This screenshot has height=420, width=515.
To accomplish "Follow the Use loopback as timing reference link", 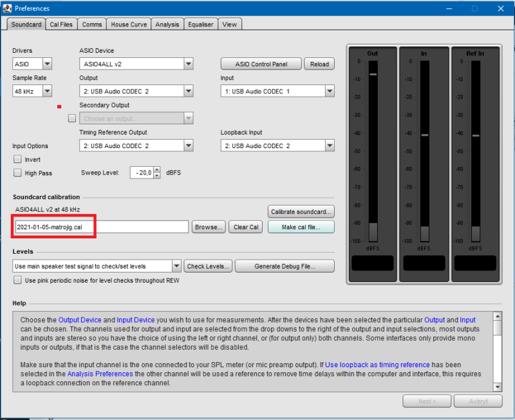I will click(x=377, y=365).
